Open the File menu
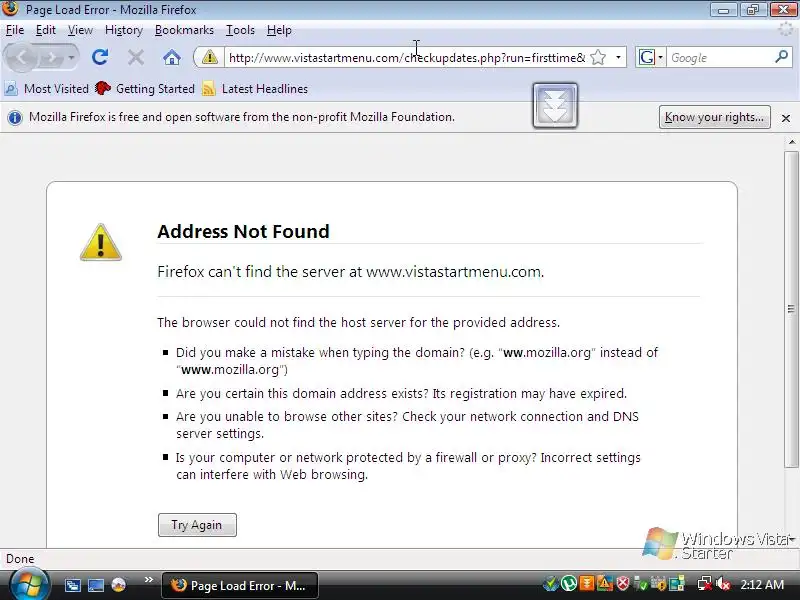 coord(15,30)
